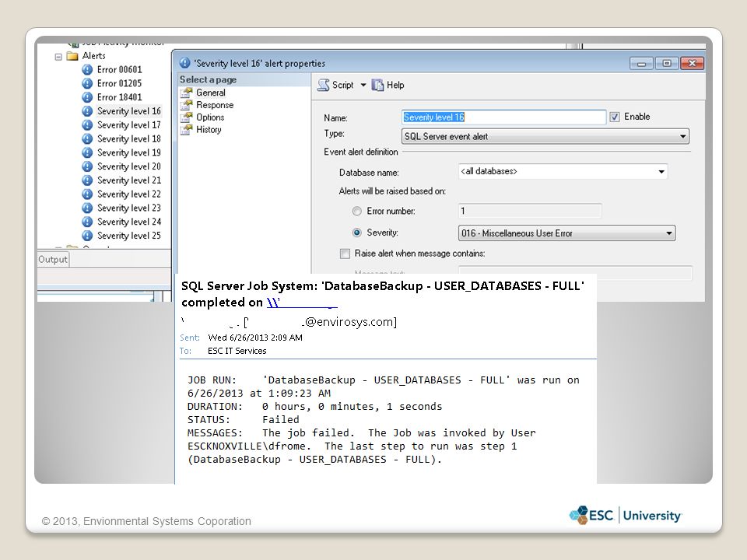Click the Severity level 24 alert icon
This screenshot has width=747, height=560.
click(x=87, y=222)
